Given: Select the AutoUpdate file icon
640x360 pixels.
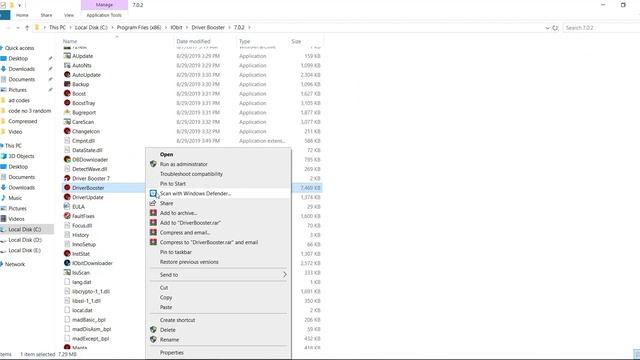Looking at the screenshot, I should pos(67,75).
